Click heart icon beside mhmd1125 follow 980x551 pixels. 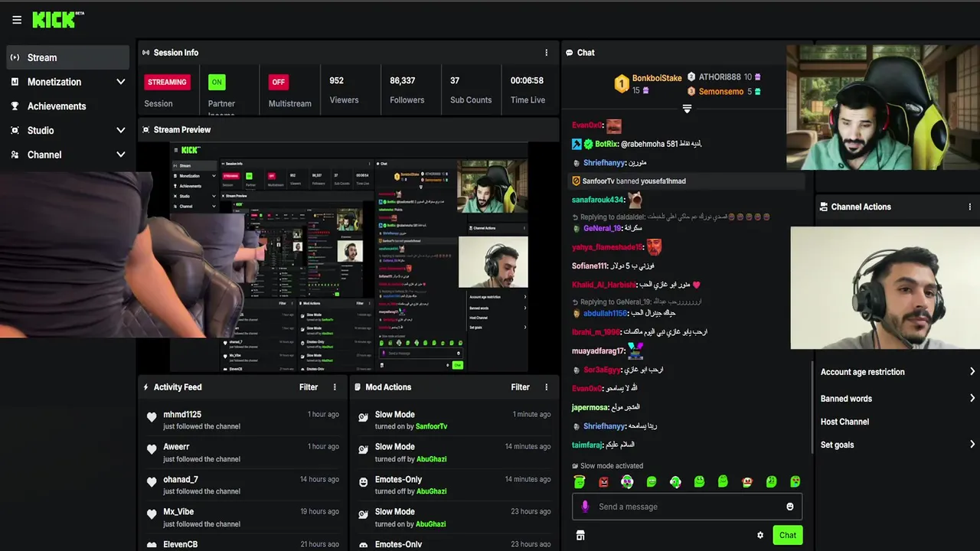click(152, 417)
